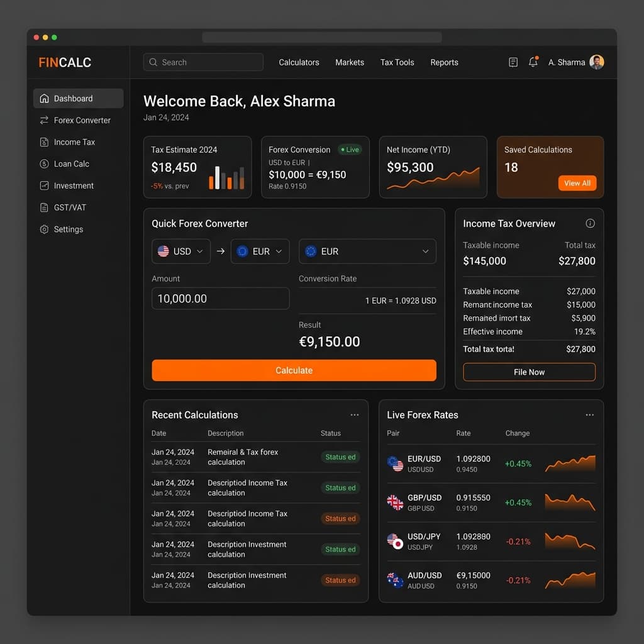Open the Dashboard sidebar item
This screenshot has width=644, height=644.
pyautogui.click(x=78, y=99)
